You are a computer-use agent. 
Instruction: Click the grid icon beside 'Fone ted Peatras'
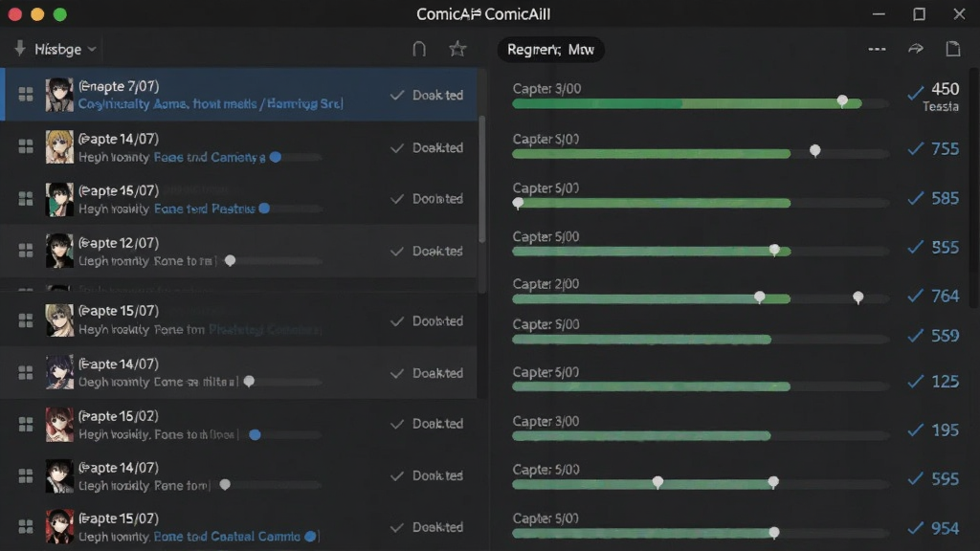coord(26,199)
